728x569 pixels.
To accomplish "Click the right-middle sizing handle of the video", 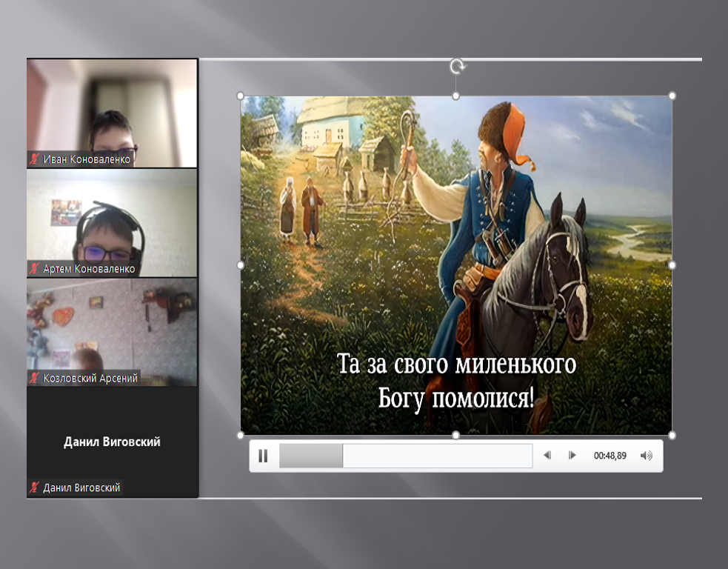I will (x=672, y=265).
